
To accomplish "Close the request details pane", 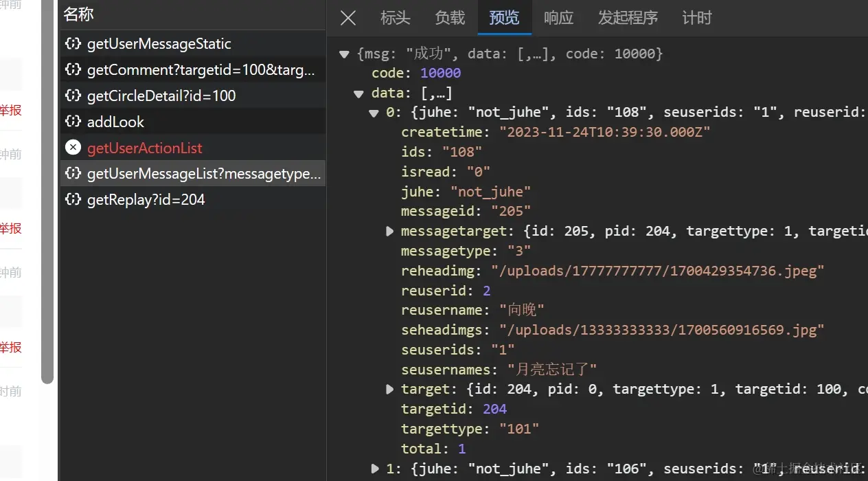I will pyautogui.click(x=348, y=18).
